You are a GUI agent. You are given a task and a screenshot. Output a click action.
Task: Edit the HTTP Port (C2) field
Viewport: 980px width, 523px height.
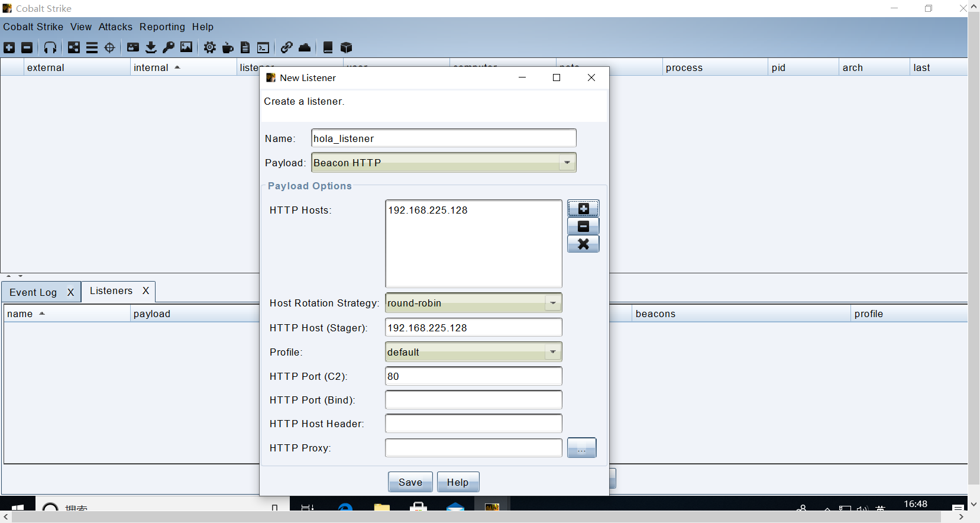click(x=473, y=376)
